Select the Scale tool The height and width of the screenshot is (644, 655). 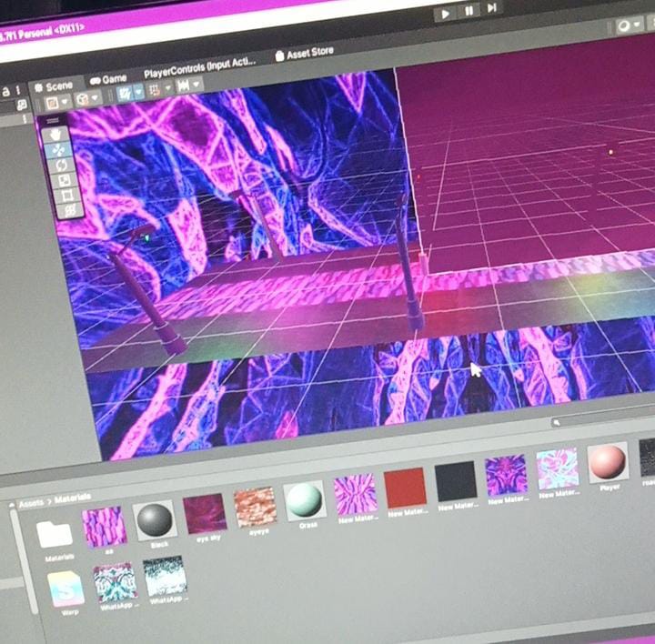(x=64, y=181)
